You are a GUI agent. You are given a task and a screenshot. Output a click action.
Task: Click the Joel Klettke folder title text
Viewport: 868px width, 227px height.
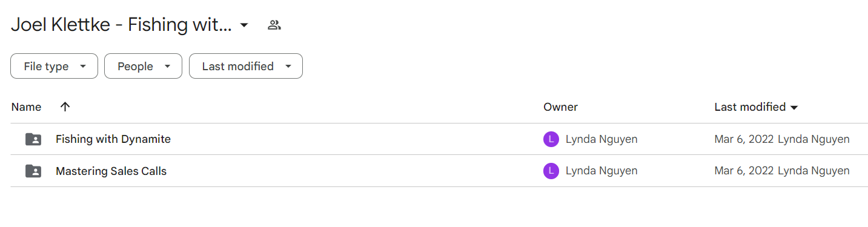coord(121,25)
